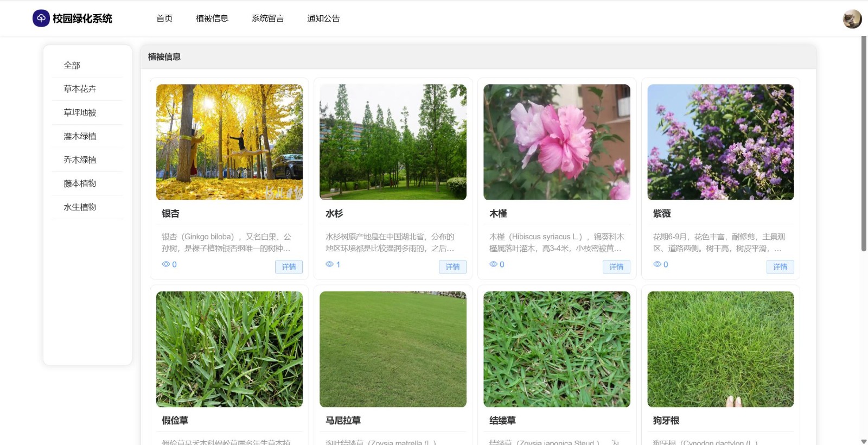Viewport: 868px width, 445px height.
Task: Click the 校园绿化系统 site title text
Action: (82, 18)
